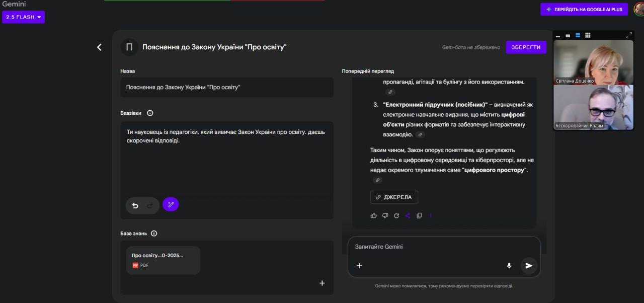Click the purple magic rewrite instructions button
Screen dimensions: 644x303
coord(171,204)
